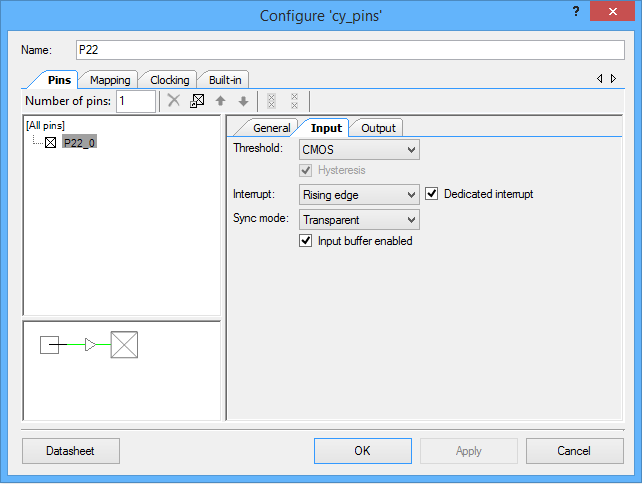Move pin down with arrow icon
The image size is (642, 484).
click(x=243, y=101)
